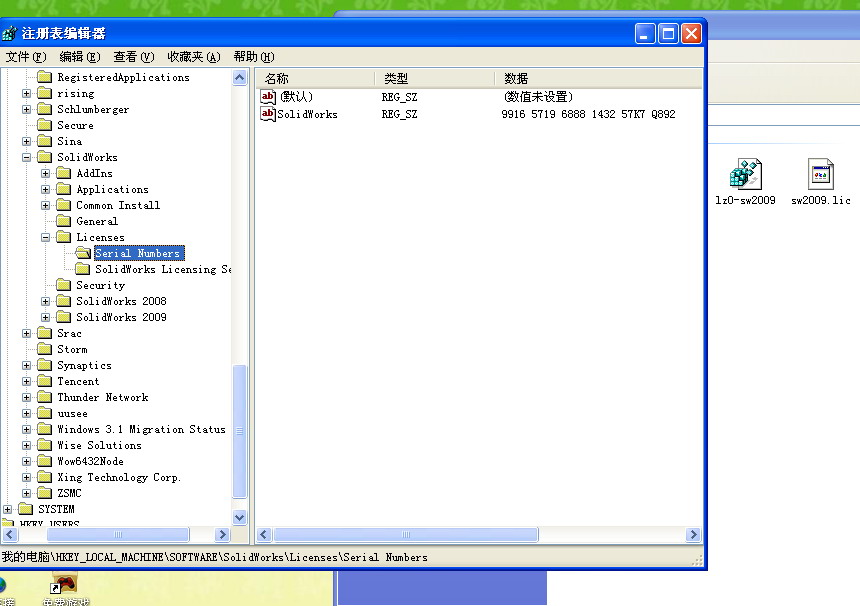860x606 pixels.
Task: Click the RegisteredApplications folder icon
Action: (x=44, y=77)
